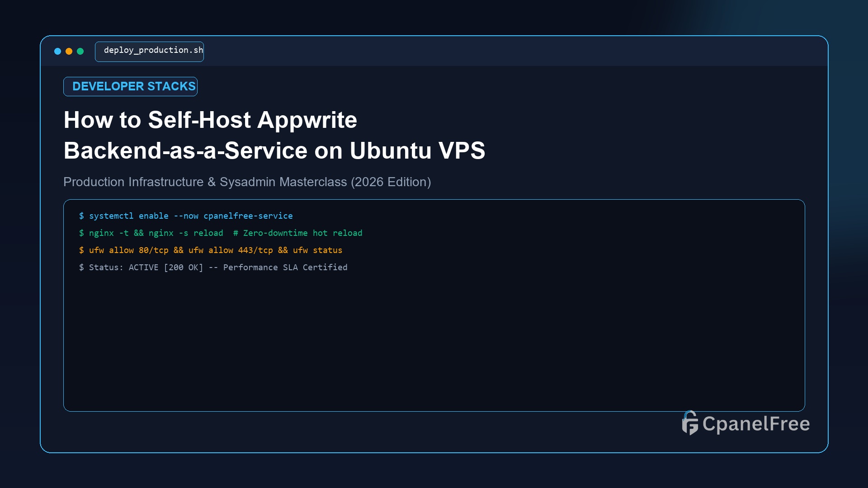Select the deploy_production.sh tab
This screenshot has width=868, height=488.
pos(149,52)
